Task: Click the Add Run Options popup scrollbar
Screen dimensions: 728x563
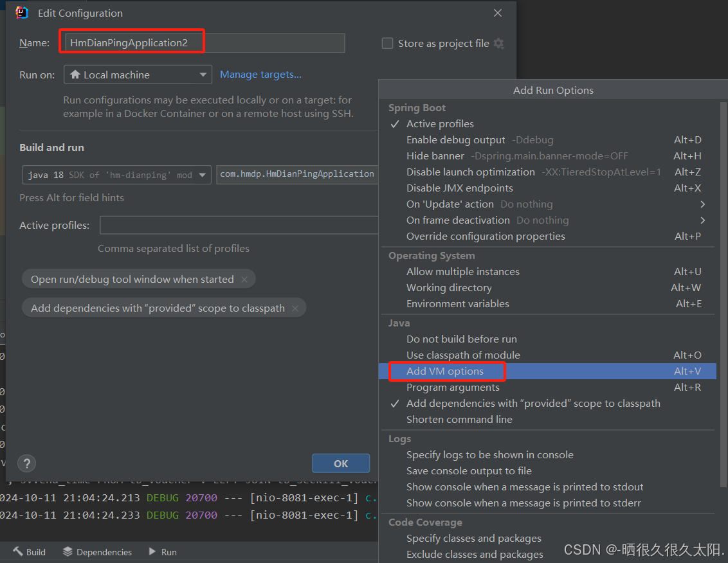Action: [723, 294]
